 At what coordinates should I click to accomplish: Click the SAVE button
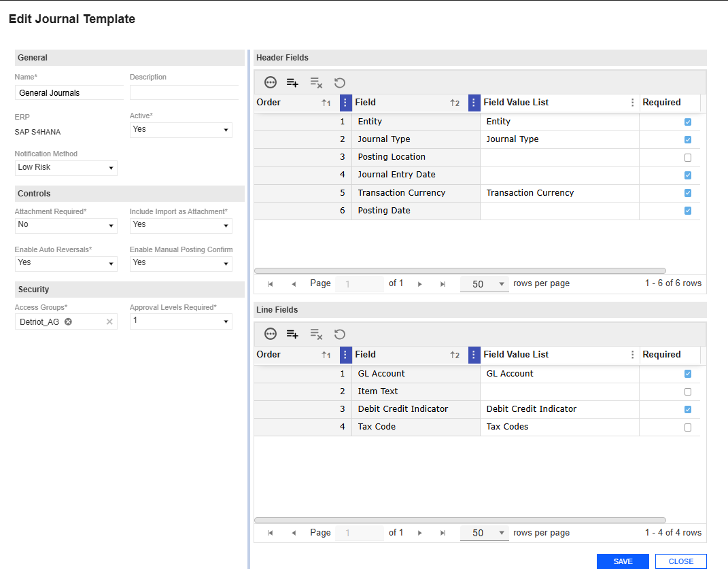[623, 561]
